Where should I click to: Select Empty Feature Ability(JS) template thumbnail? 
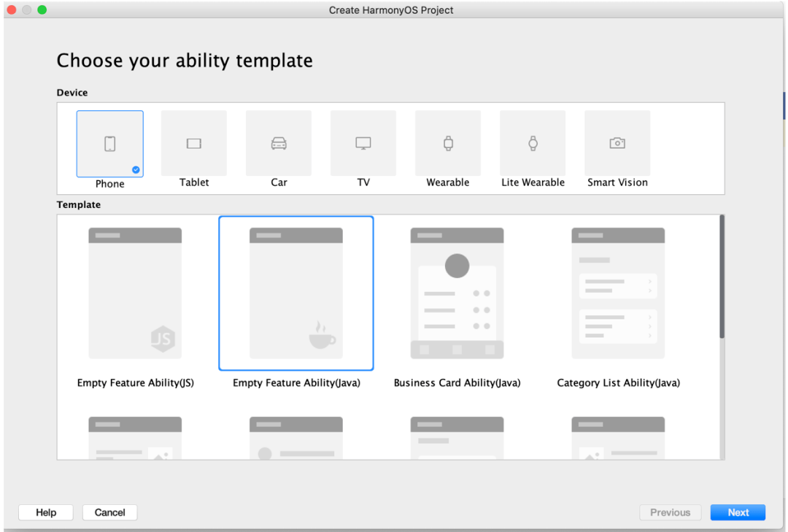(135, 293)
